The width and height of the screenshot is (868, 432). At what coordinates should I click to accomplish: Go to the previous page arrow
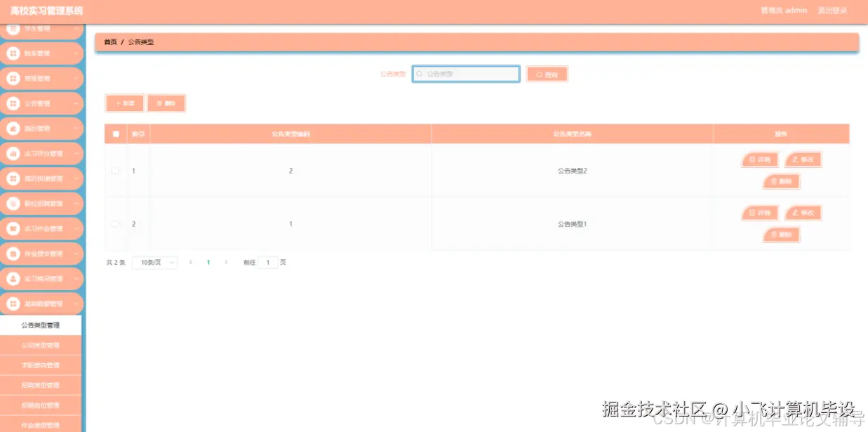coord(191,262)
